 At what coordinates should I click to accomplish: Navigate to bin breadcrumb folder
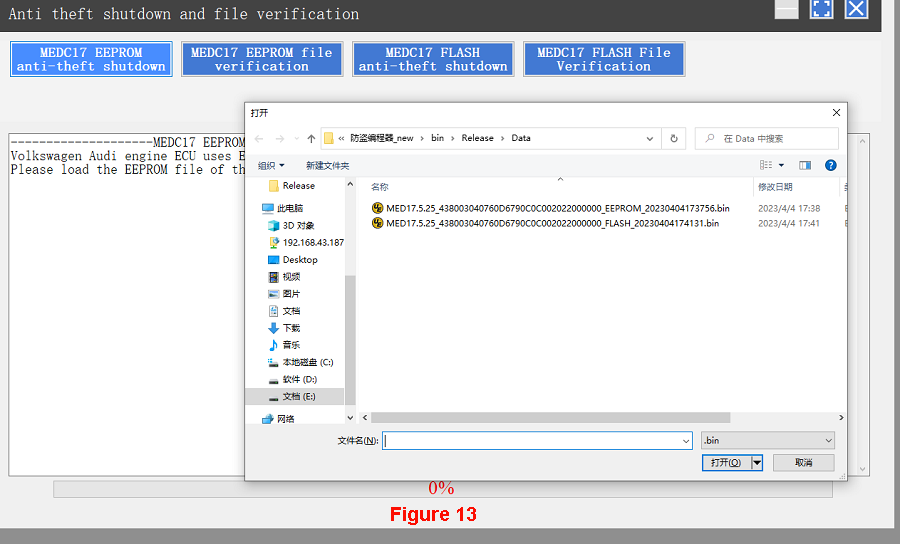click(437, 138)
